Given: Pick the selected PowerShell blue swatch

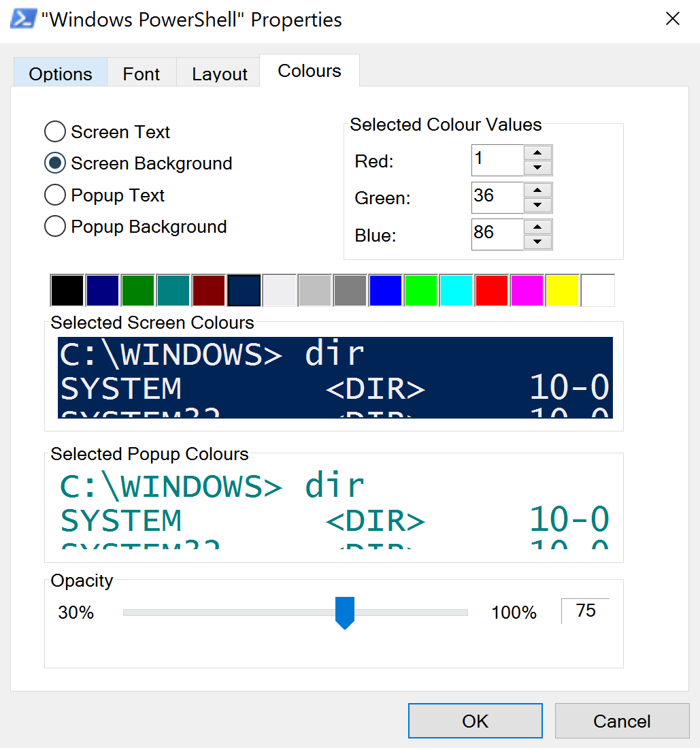Looking at the screenshot, I should tap(244, 290).
